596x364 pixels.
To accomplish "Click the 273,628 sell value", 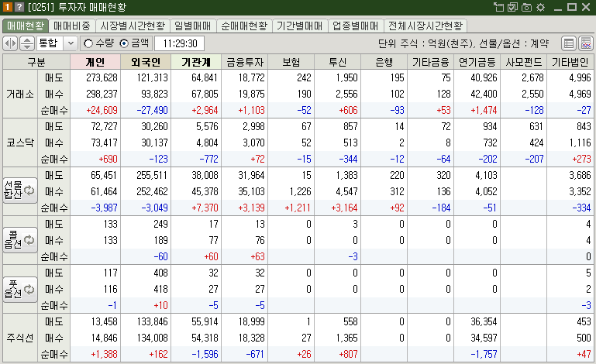I will tap(102, 78).
